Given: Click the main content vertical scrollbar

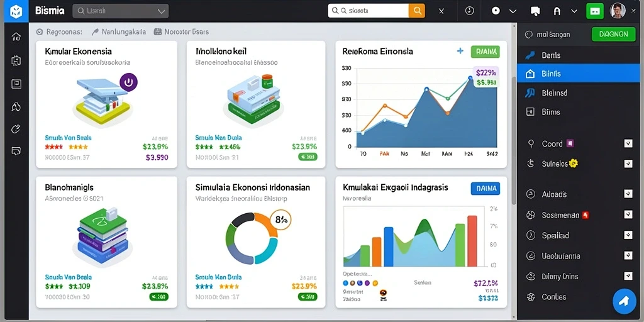Looking at the screenshot, I should [x=514, y=140].
